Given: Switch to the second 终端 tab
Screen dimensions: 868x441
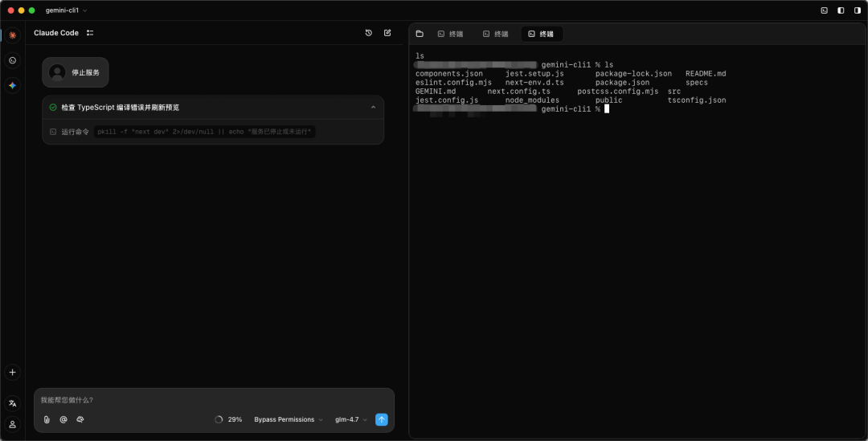Looking at the screenshot, I should coord(495,34).
